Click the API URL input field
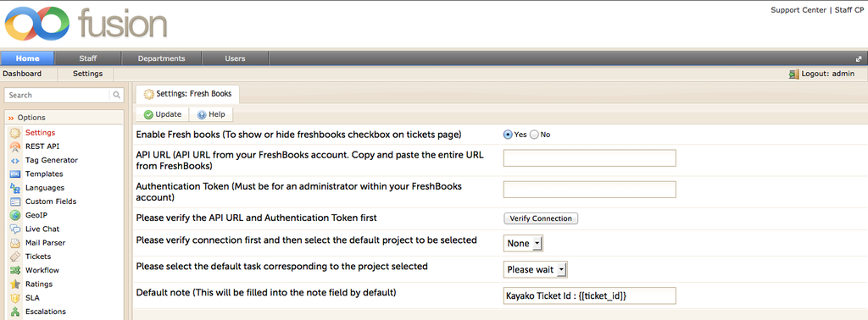 click(590, 158)
